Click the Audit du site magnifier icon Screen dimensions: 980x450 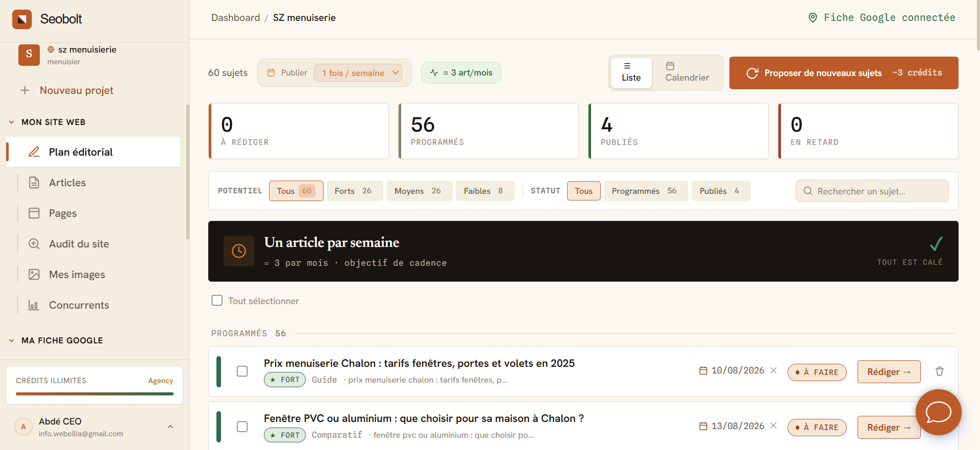pos(34,244)
